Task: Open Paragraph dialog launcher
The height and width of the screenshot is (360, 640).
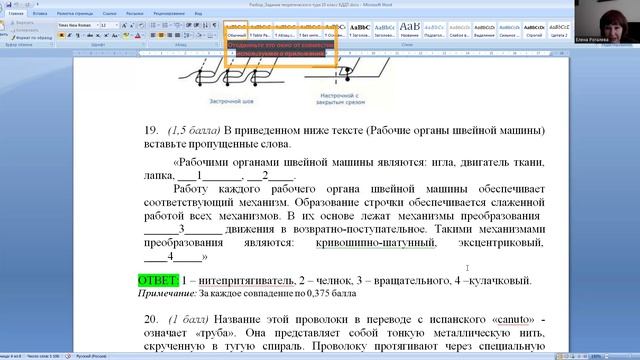Action: click(x=217, y=44)
